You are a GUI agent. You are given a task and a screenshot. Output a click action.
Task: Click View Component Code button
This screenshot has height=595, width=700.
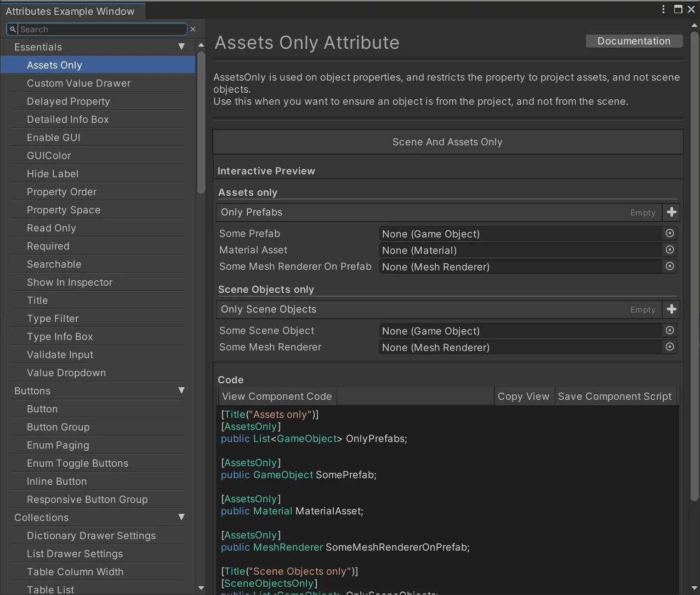277,396
